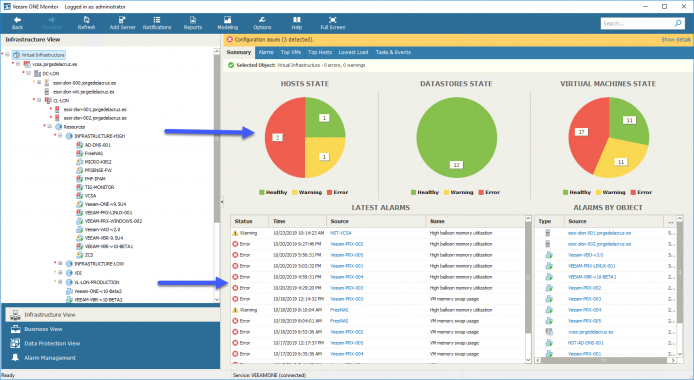Open the Reports toolbar icon
This screenshot has height=380, width=694.
tap(193, 20)
